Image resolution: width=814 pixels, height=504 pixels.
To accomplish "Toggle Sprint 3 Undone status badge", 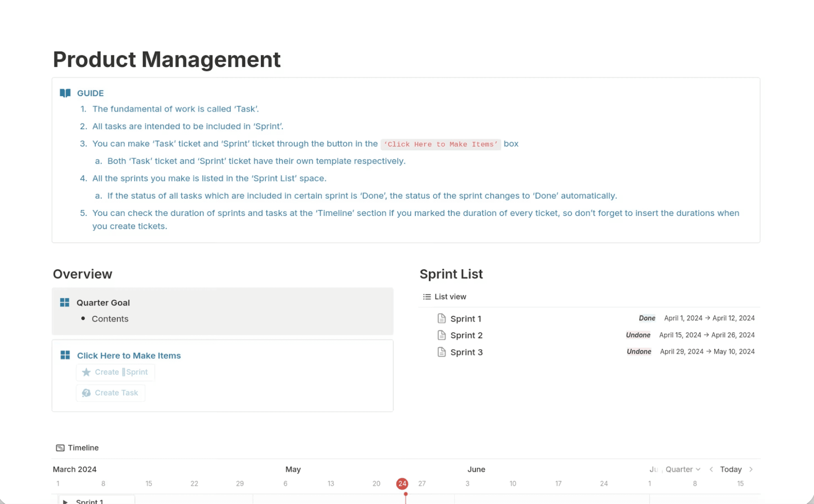I will [638, 351].
